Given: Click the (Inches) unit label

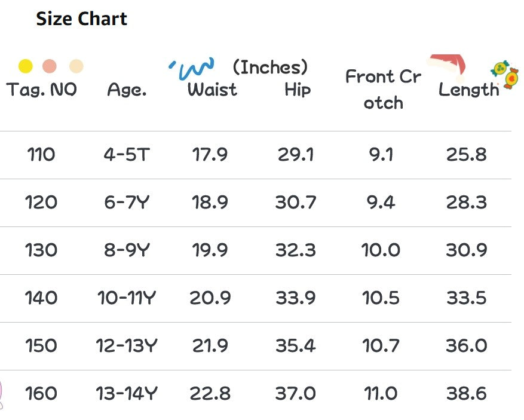Looking at the screenshot, I should coord(270,66).
